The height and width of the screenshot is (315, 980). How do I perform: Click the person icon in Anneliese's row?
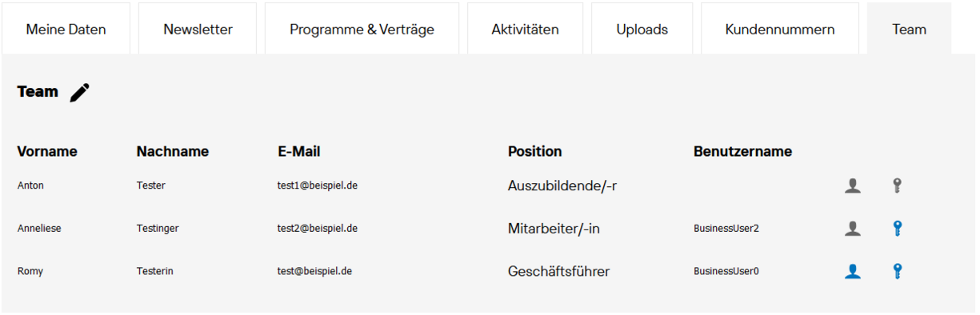pos(853,229)
